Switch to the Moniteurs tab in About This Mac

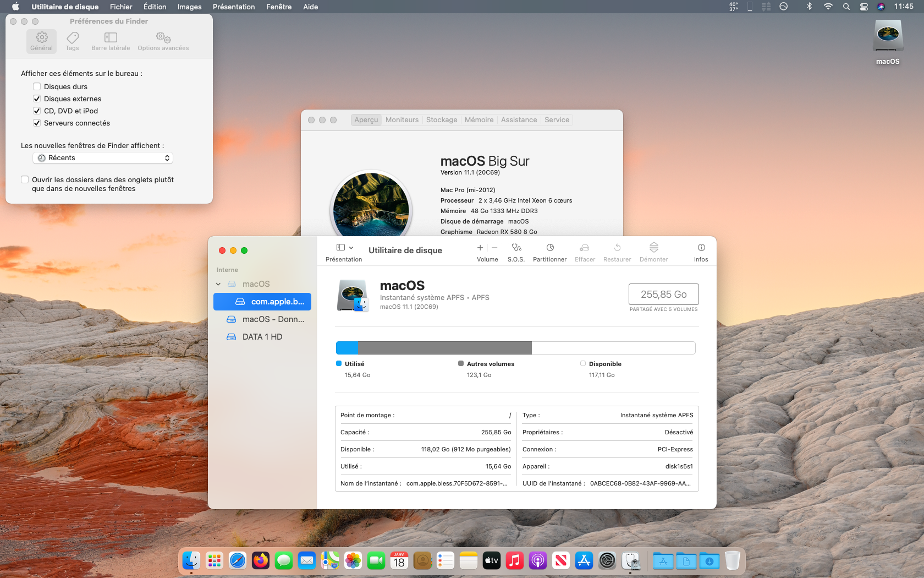coord(402,119)
